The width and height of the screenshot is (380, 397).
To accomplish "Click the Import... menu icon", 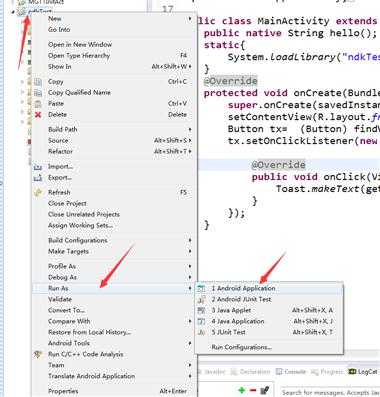I will 38,167.
